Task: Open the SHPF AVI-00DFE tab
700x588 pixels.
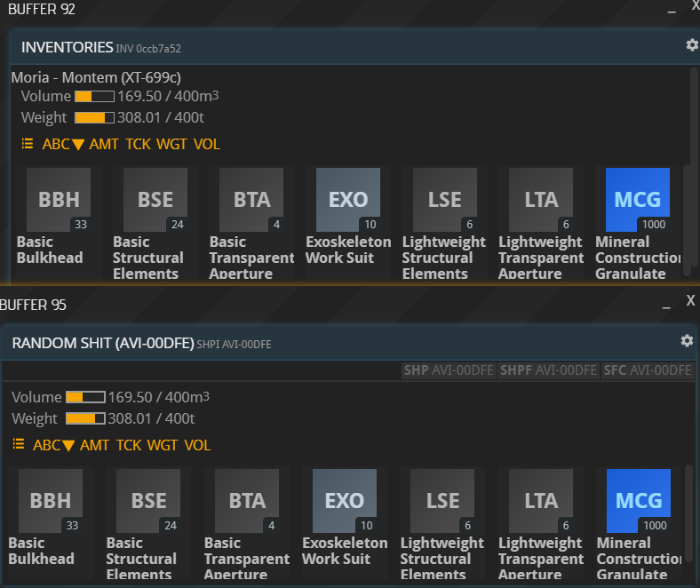Action: click(548, 370)
